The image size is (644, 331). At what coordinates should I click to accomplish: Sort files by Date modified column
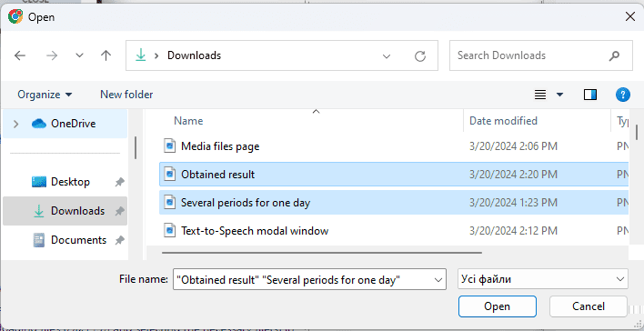pyautogui.click(x=503, y=121)
